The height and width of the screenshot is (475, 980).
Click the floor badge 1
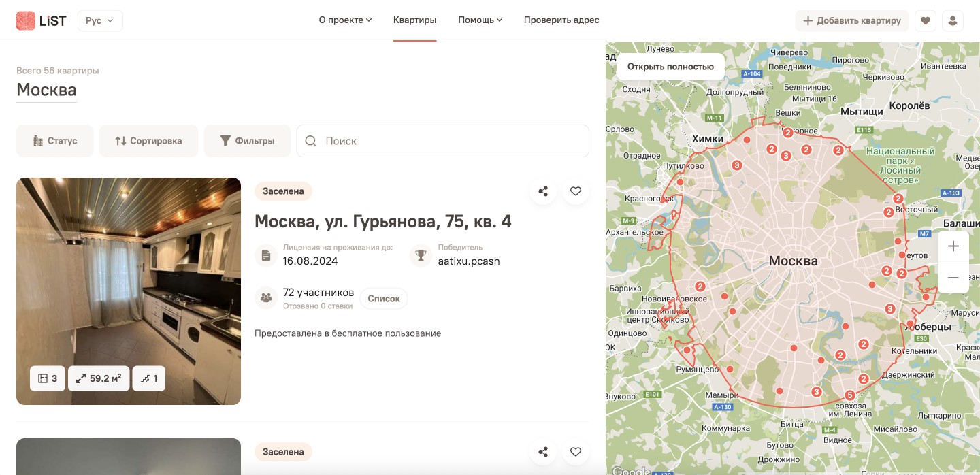(x=149, y=378)
